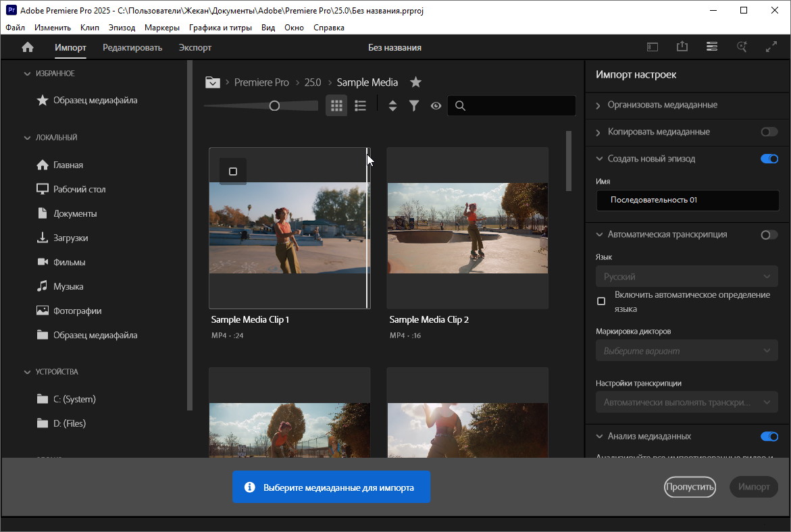Click the Последовательность 01 name field
The image size is (791, 532).
coord(687,200)
